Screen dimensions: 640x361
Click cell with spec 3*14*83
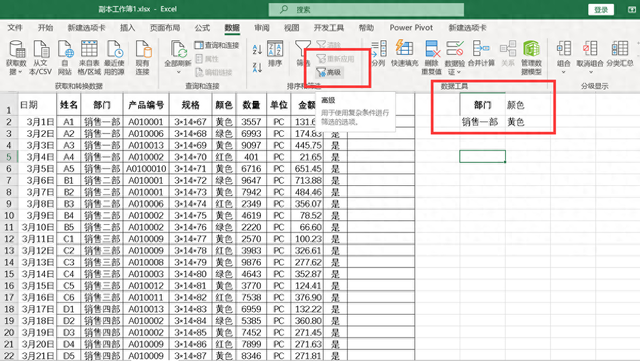pyautogui.click(x=191, y=309)
